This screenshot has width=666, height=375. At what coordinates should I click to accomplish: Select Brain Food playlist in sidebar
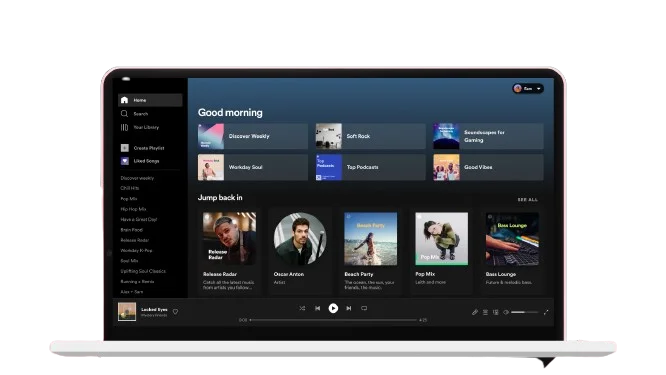click(x=132, y=230)
